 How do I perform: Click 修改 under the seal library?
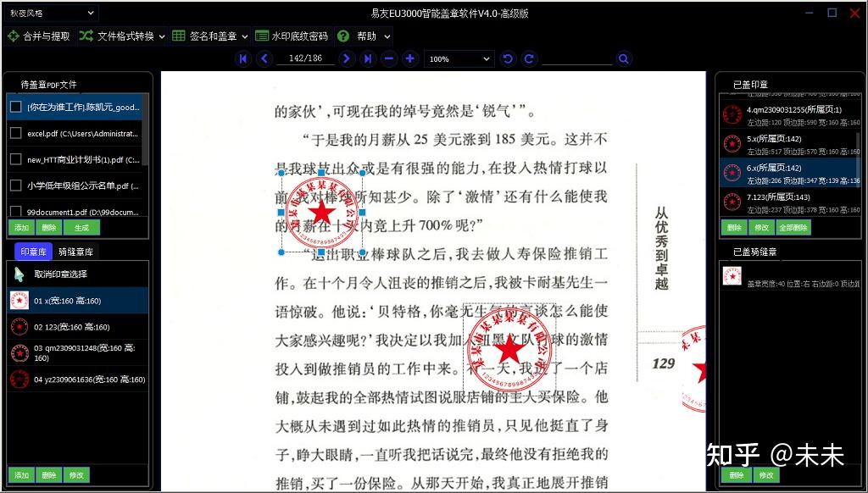76,475
